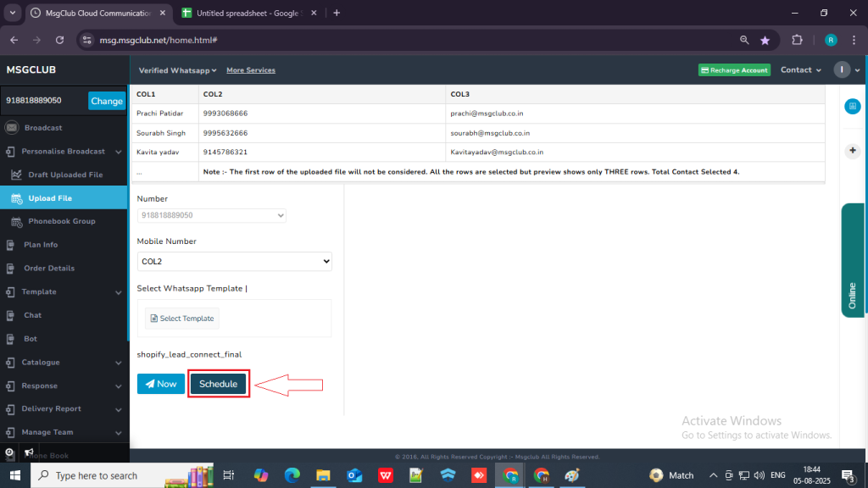Reload the page with the refresh icon

(x=60, y=40)
